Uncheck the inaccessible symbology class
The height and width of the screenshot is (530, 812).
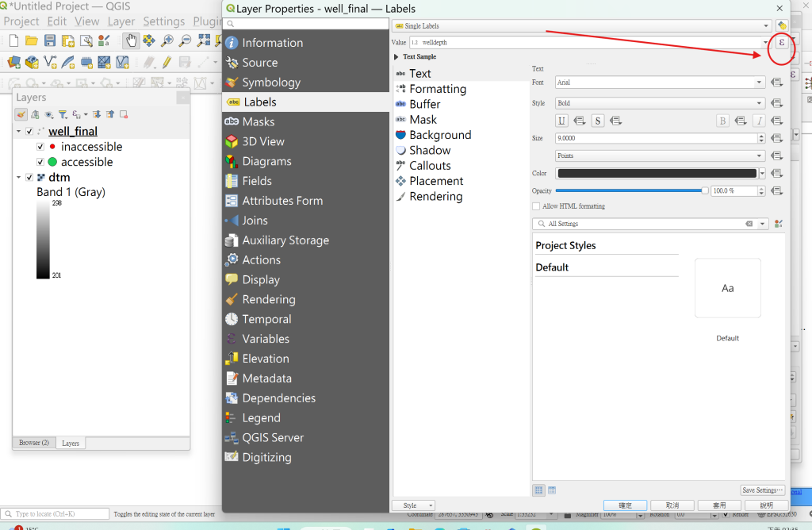click(x=39, y=147)
